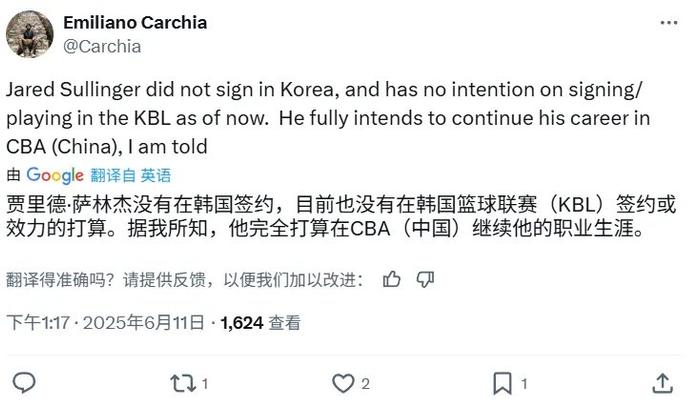The width and height of the screenshot is (700, 407).
Task: Click the bookmark count number 1
Action: tap(526, 383)
